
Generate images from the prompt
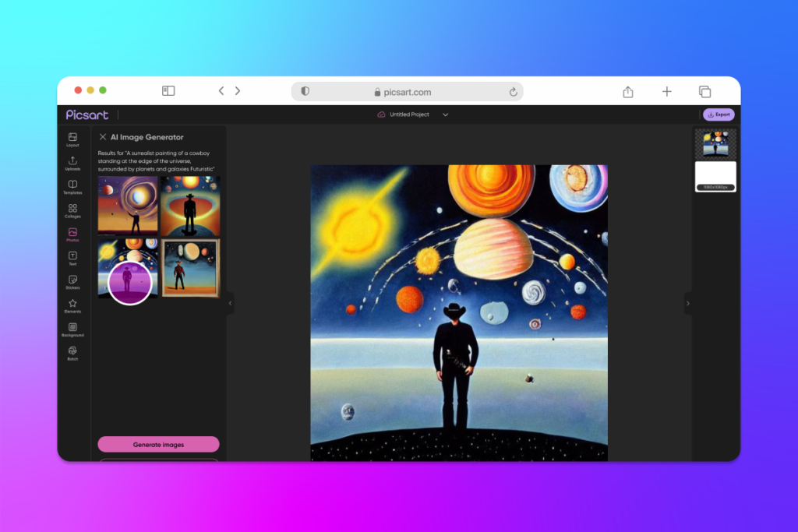coord(158,444)
